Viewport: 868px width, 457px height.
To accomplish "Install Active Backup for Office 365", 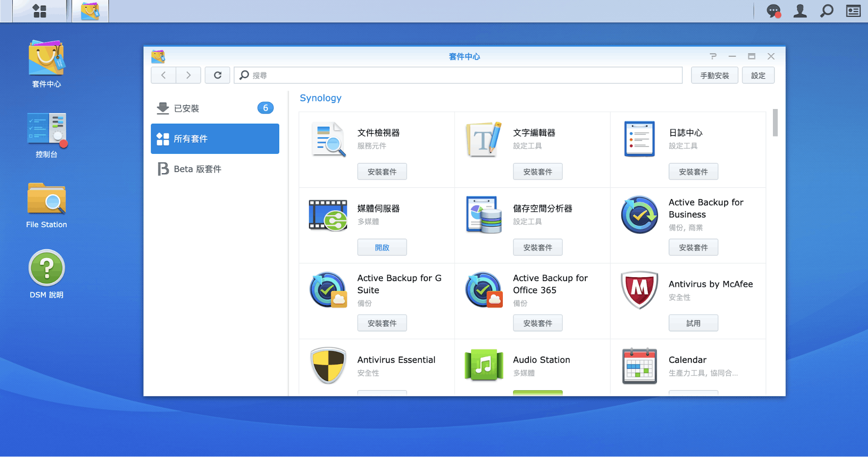I will [538, 323].
